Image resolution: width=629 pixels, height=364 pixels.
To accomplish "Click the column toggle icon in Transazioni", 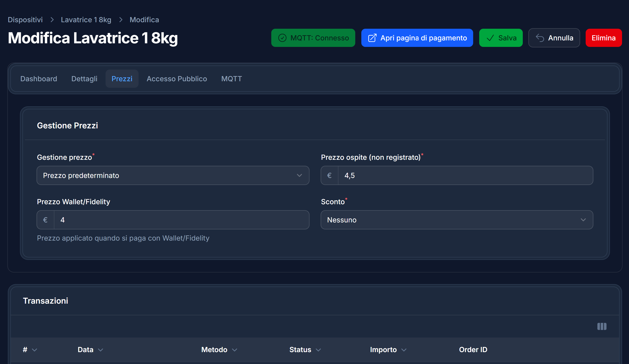I will 602,326.
